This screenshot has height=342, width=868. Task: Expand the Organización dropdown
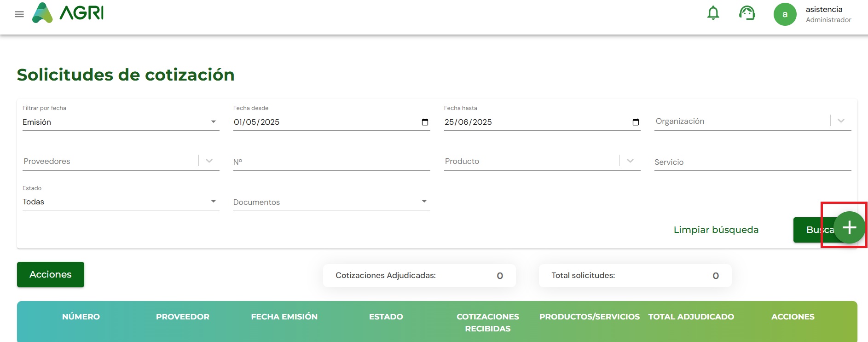(841, 121)
